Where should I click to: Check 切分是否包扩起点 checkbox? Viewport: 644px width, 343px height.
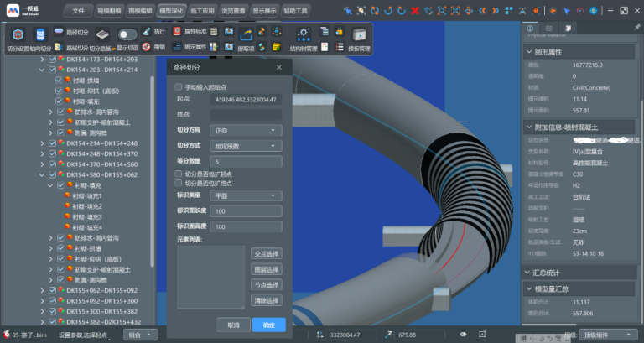pos(179,174)
